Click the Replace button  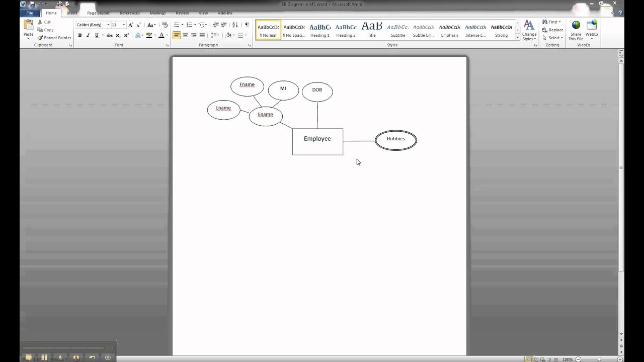[x=552, y=30]
